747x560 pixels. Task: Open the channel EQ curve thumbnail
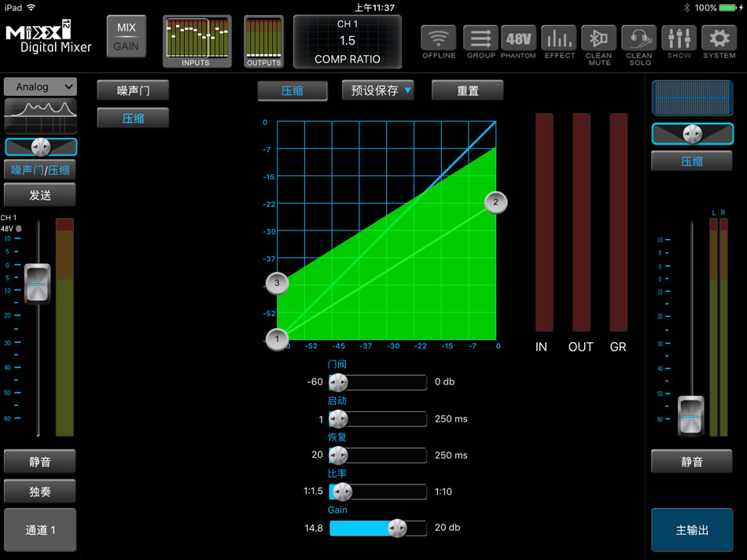tap(40, 116)
